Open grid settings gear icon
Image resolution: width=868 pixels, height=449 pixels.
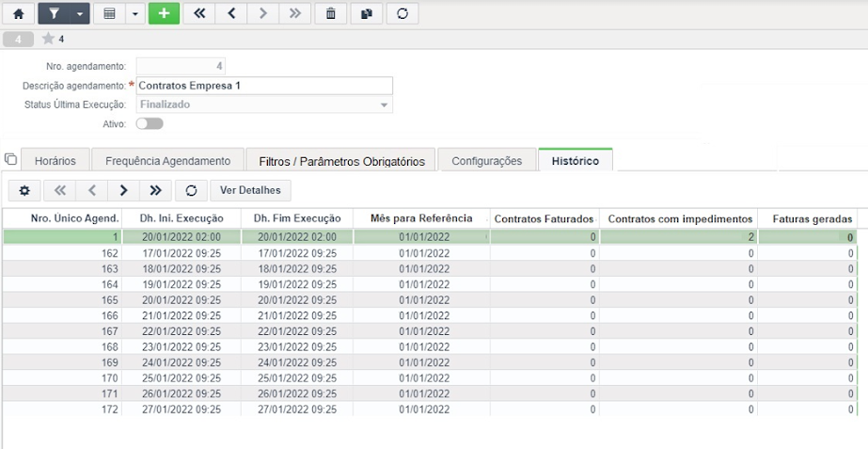(24, 191)
